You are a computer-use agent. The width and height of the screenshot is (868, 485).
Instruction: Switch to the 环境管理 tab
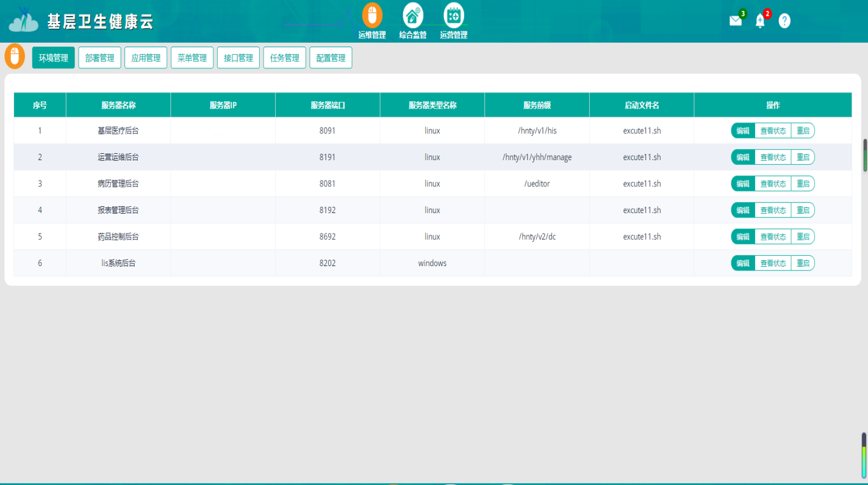[54, 57]
